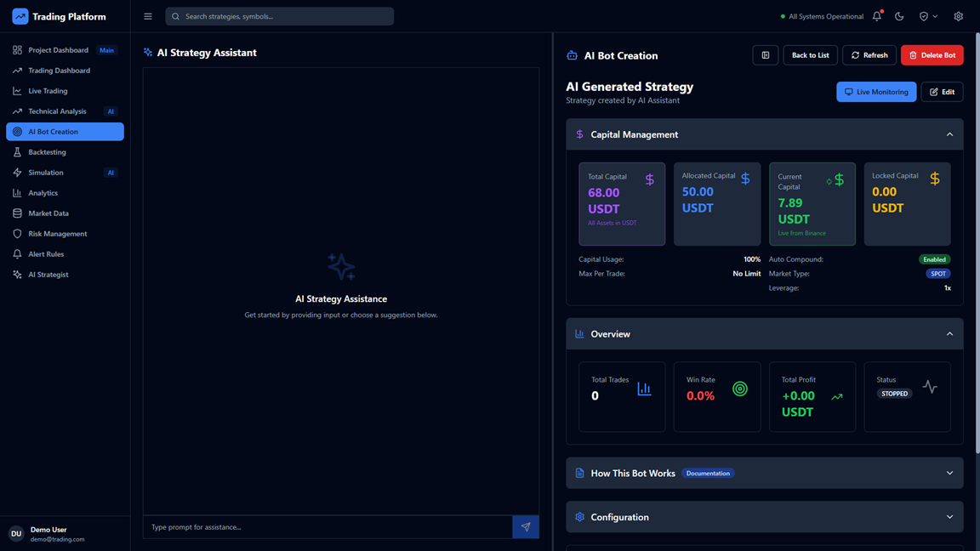980x551 pixels.
Task: Go to Risk Management page
Action: coord(57,234)
